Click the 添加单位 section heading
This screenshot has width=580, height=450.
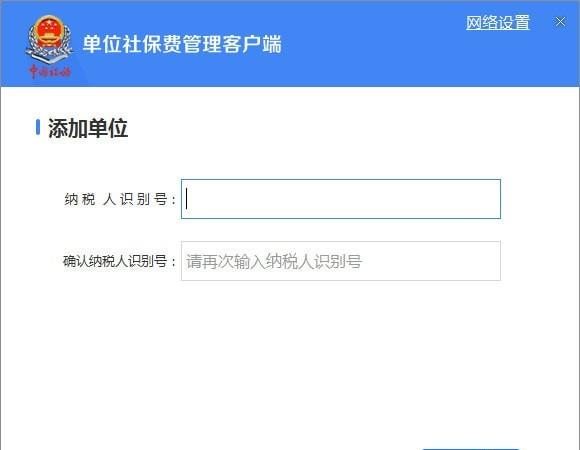(x=88, y=128)
